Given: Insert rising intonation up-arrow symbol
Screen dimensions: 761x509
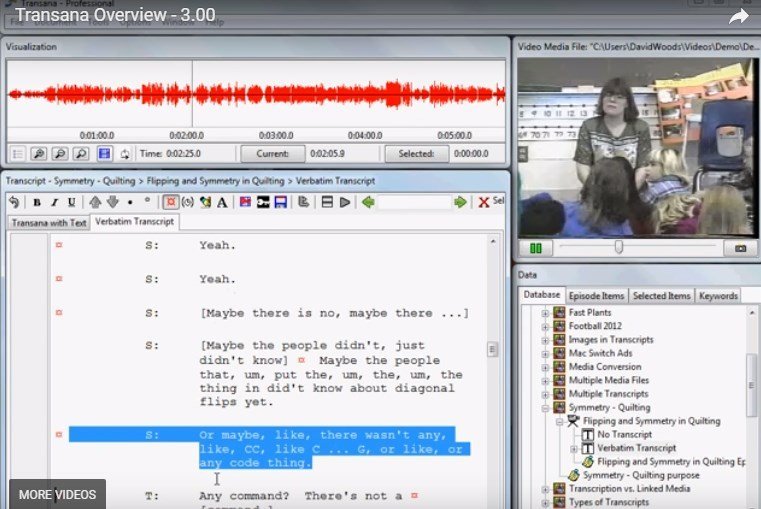Looking at the screenshot, I should [95, 202].
